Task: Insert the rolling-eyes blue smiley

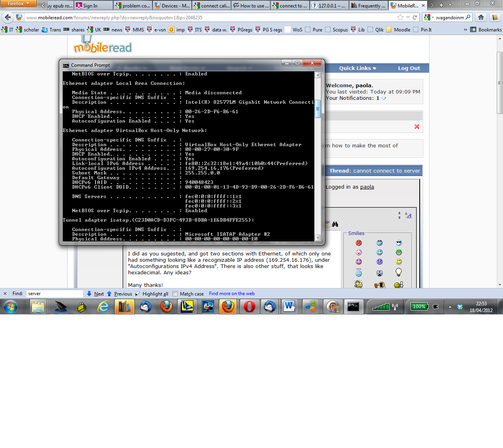Action: pos(380,243)
